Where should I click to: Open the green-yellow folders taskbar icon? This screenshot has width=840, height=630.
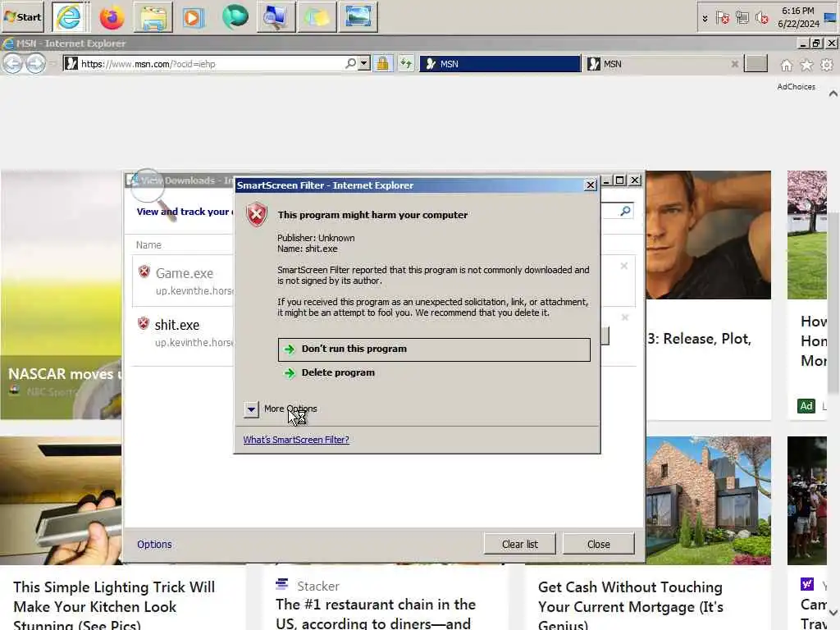tap(317, 17)
